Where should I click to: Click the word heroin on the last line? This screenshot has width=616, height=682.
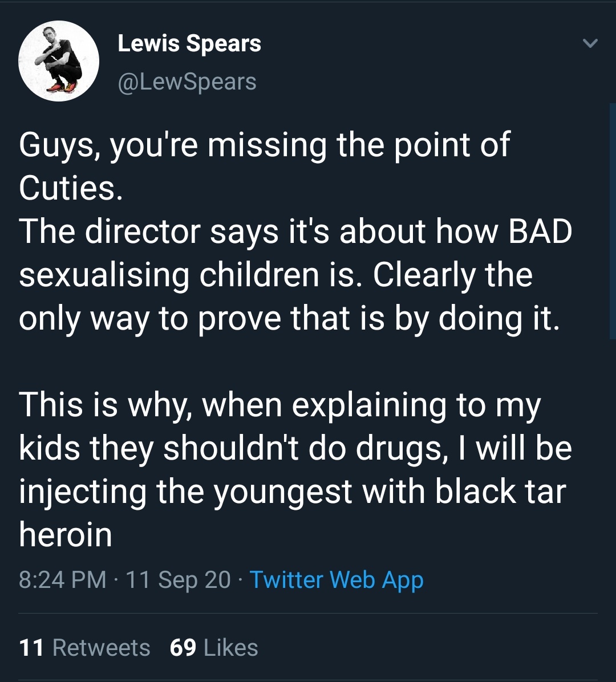tap(66, 534)
